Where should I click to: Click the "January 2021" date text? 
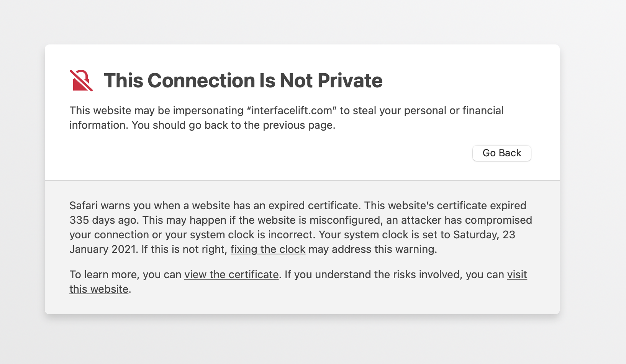point(103,249)
